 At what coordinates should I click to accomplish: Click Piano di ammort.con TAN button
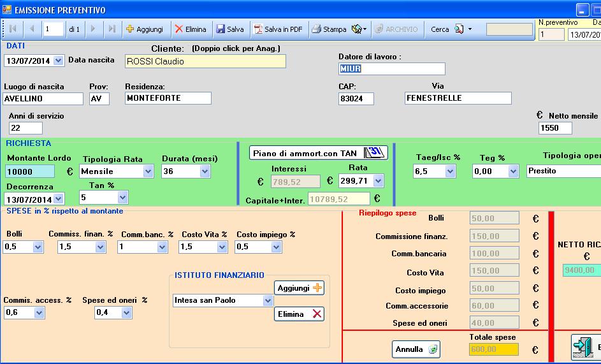point(319,153)
